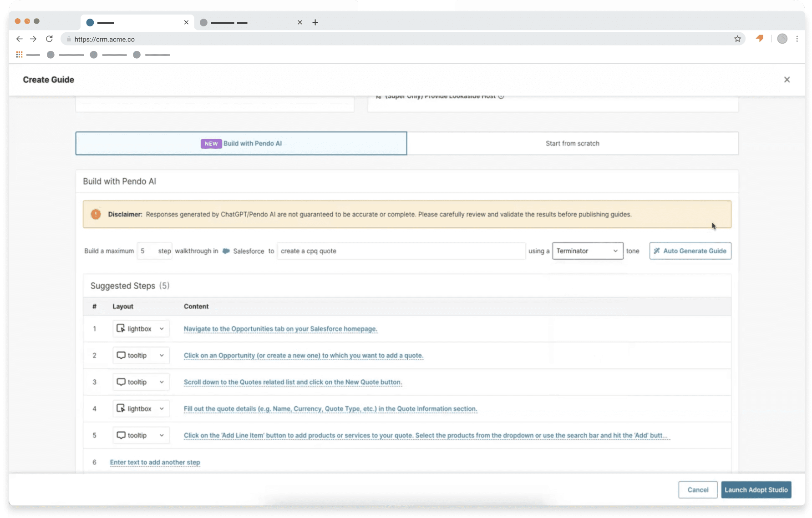Click Launch Adopt Studio
812x518 pixels.
(756, 490)
